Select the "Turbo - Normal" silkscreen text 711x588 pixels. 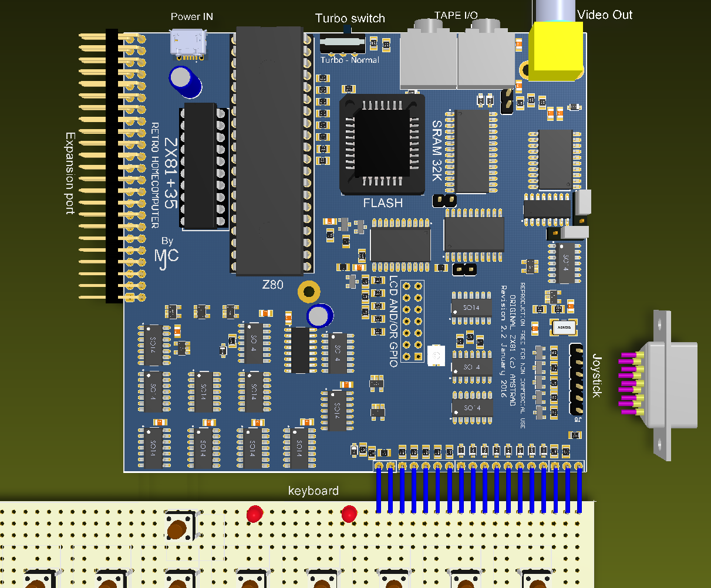point(350,60)
